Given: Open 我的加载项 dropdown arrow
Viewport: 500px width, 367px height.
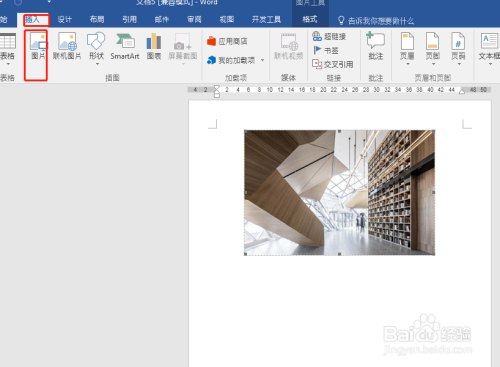Looking at the screenshot, I should tap(262, 60).
